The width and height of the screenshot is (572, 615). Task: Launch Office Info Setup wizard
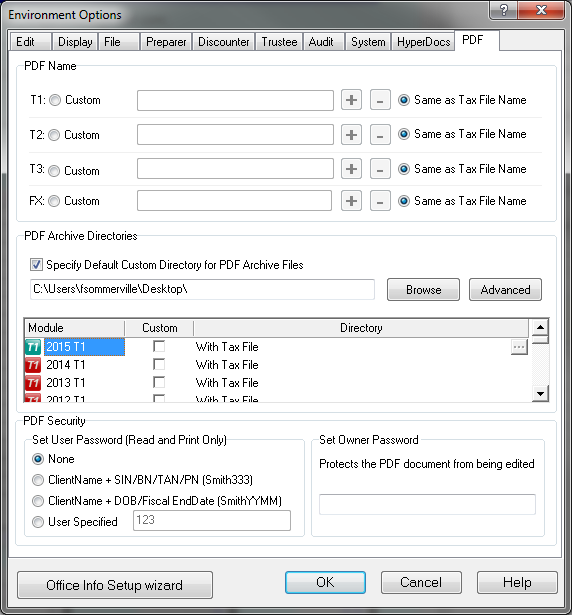click(115, 585)
